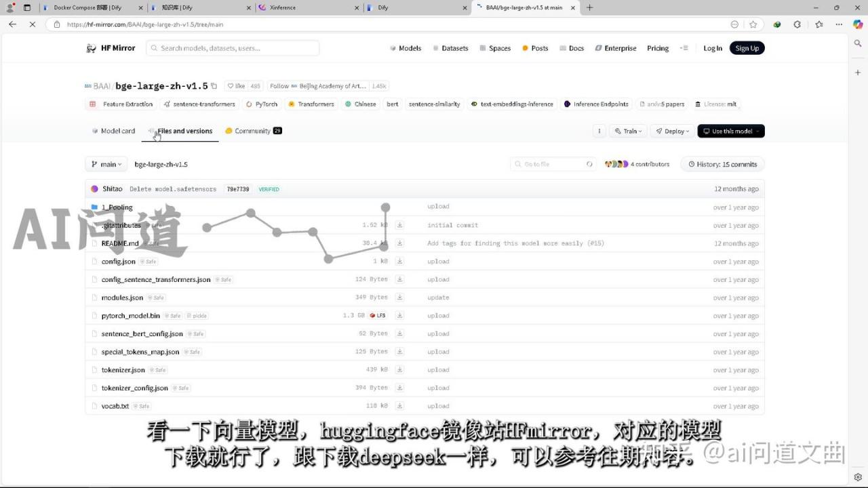Image resolution: width=868 pixels, height=488 pixels.
Task: Open the three-dot options beside Train
Action: click(x=599, y=131)
